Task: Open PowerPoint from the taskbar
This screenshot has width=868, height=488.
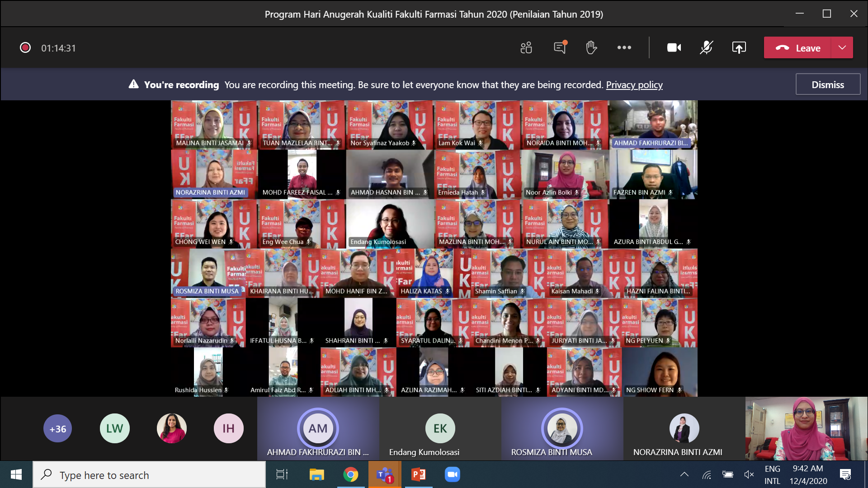Action: (418, 474)
